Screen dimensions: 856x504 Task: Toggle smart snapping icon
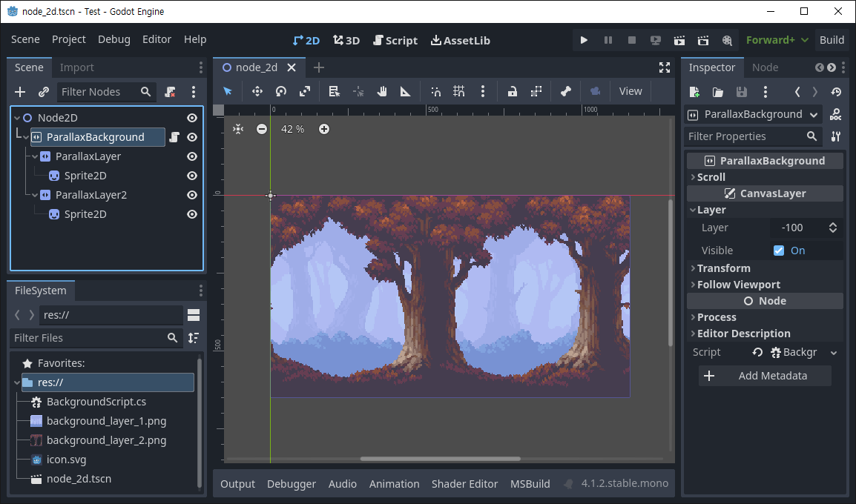point(435,91)
